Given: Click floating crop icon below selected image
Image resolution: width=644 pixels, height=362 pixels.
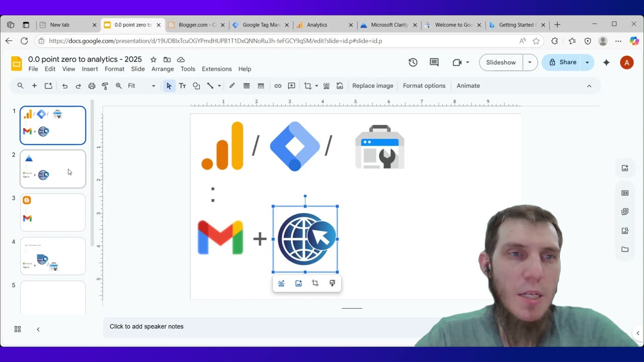Looking at the screenshot, I should tap(315, 284).
